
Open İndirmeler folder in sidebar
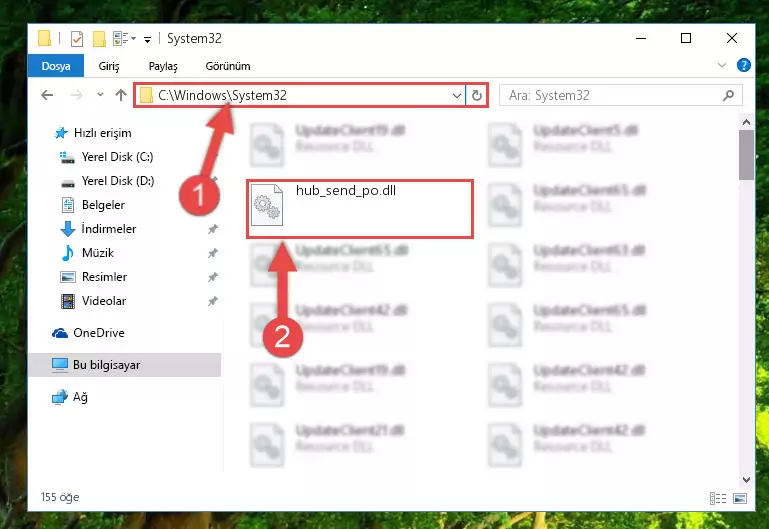(x=109, y=229)
